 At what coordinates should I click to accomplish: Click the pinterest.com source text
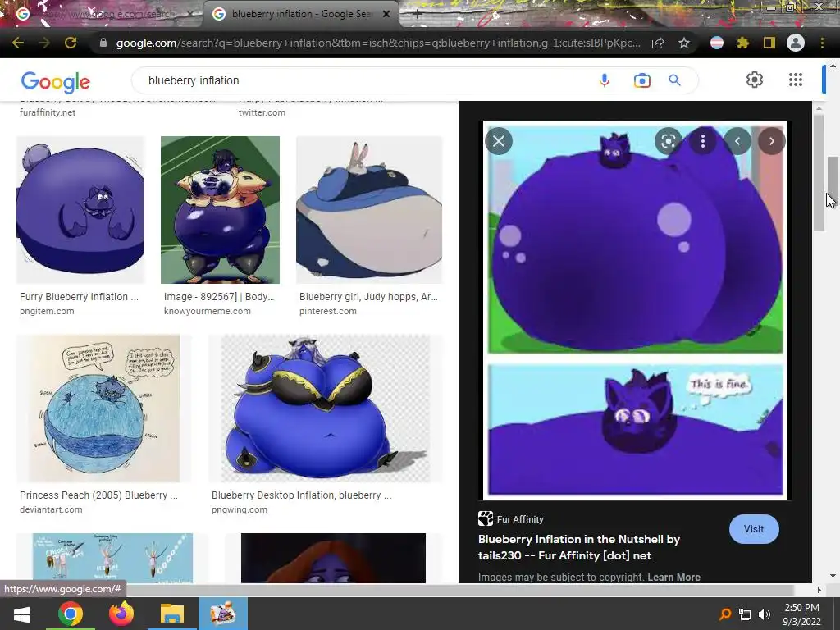point(327,311)
